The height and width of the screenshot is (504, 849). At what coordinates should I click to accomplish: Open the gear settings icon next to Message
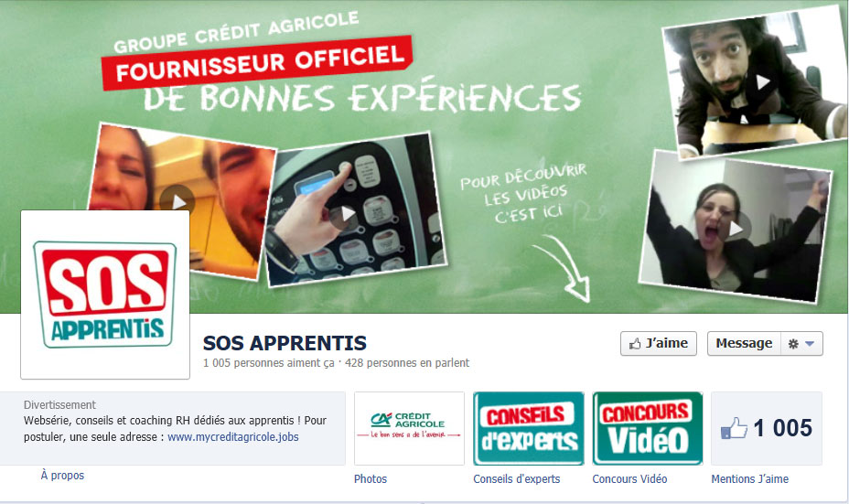793,344
